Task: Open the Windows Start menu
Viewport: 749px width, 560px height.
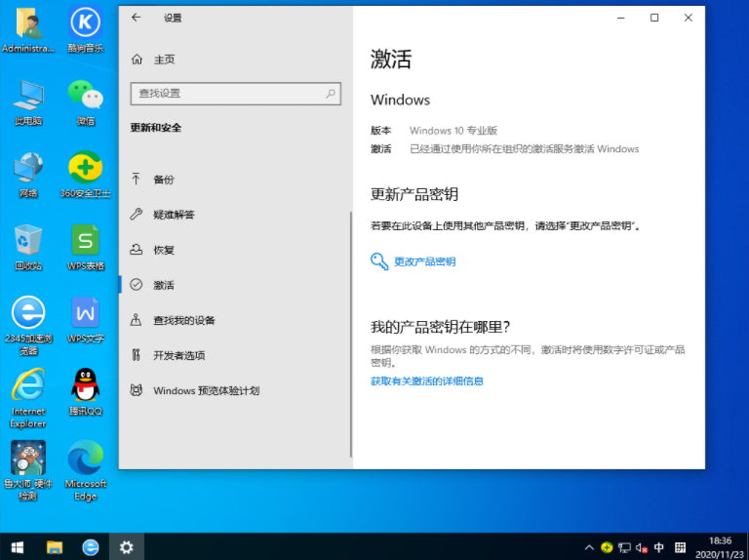Action: click(18, 546)
